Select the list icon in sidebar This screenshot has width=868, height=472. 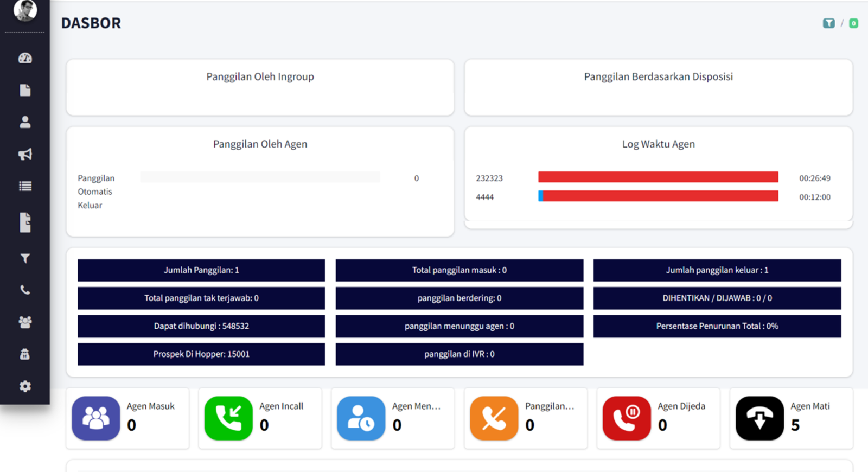[x=25, y=186]
